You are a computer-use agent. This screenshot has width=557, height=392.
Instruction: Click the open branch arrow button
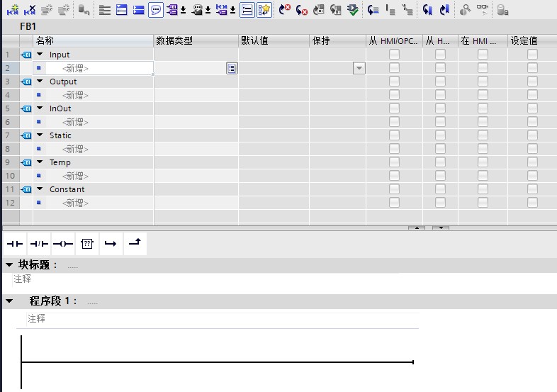pos(111,244)
